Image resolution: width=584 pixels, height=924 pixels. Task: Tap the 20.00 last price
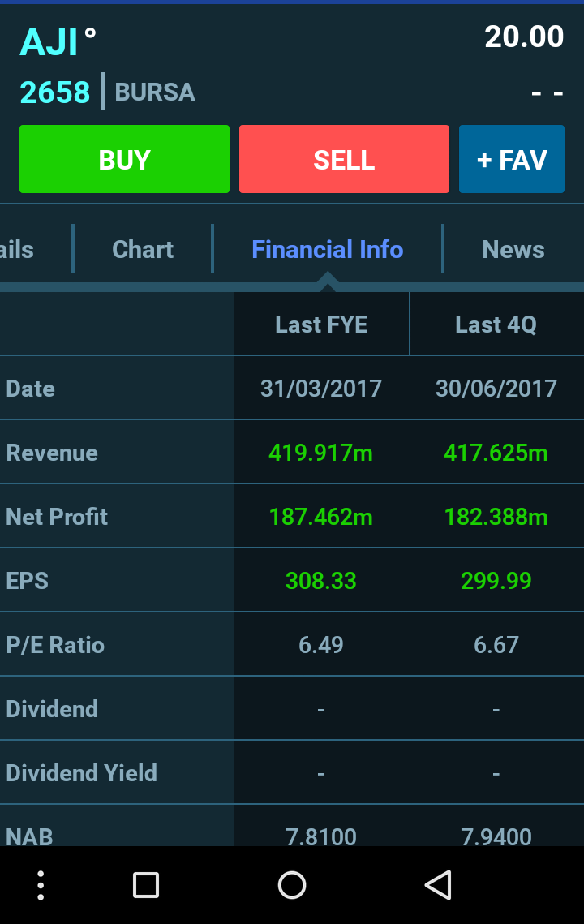(x=524, y=37)
